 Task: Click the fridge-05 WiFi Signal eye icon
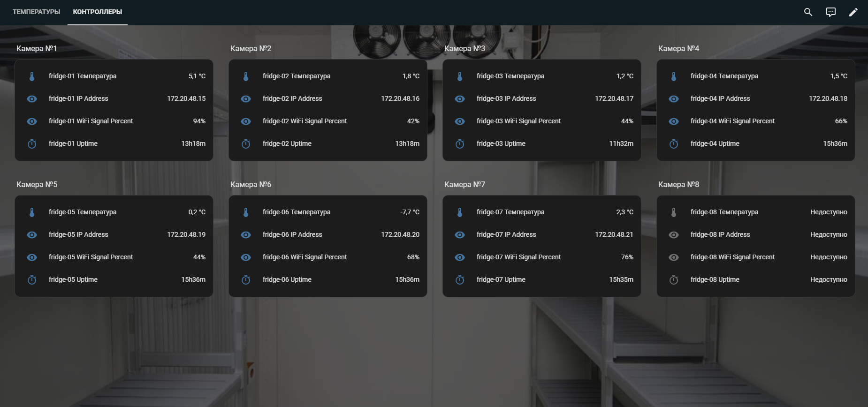32,257
